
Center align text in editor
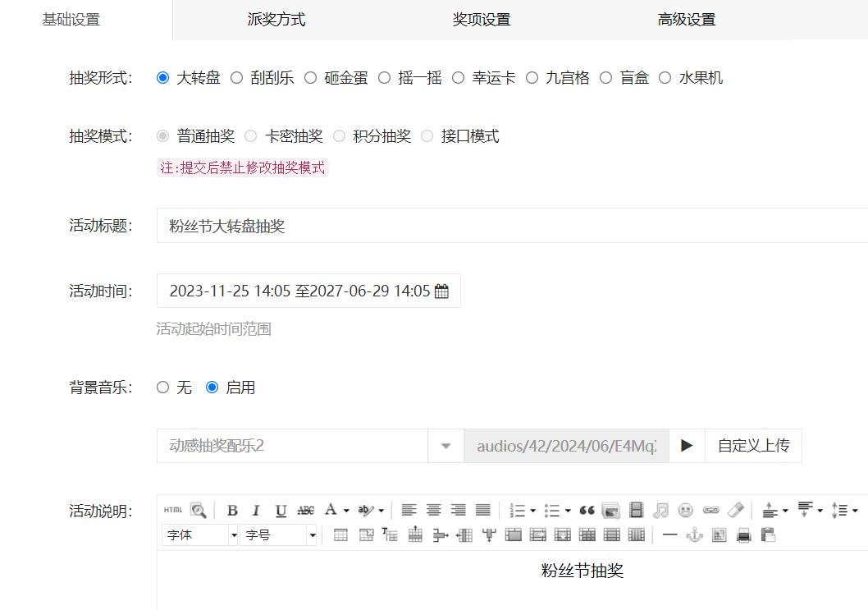coord(433,510)
